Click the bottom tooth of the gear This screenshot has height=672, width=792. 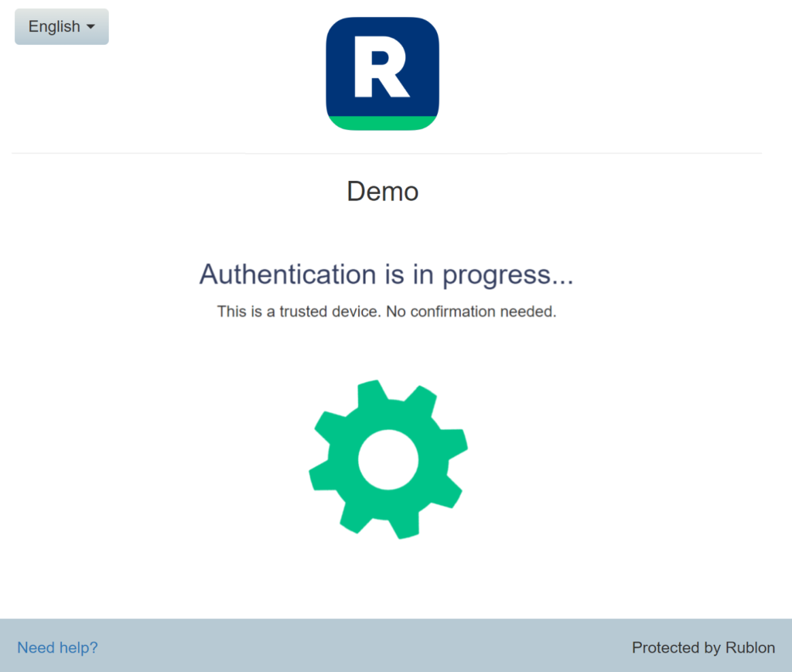coord(405,527)
